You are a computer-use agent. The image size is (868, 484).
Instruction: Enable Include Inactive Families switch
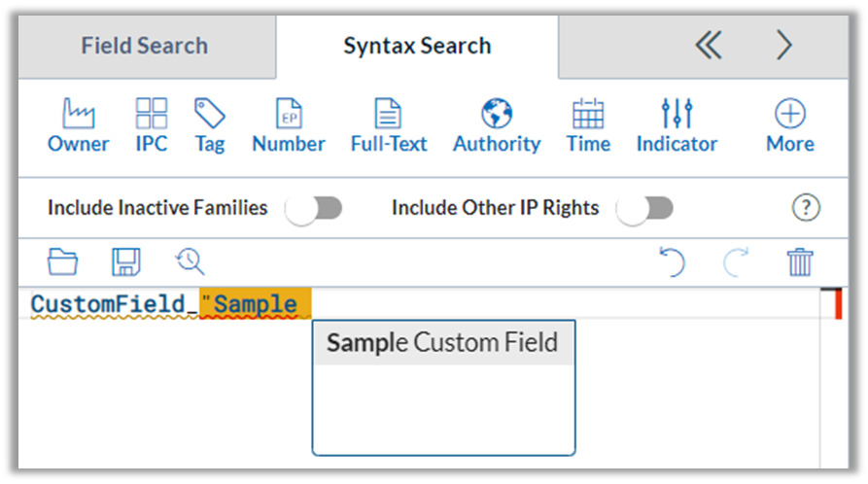[313, 208]
